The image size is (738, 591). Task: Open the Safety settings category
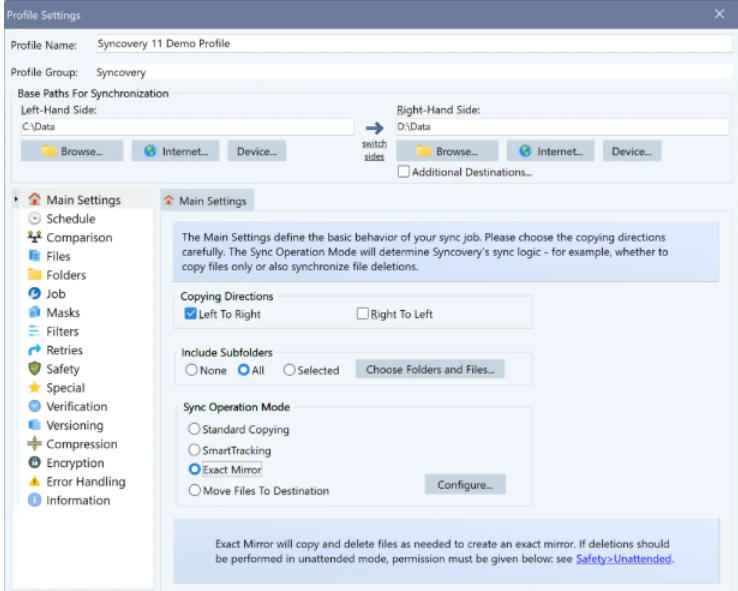(x=63, y=369)
